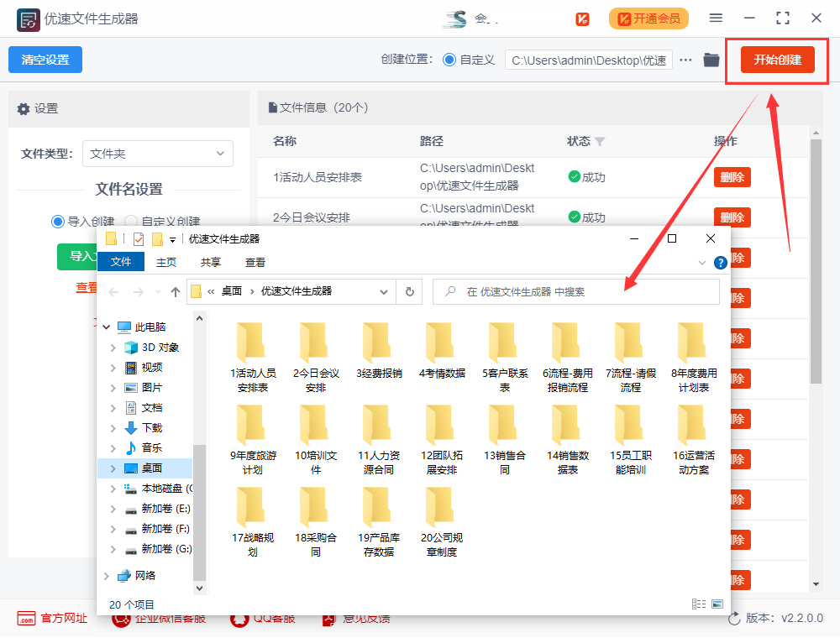This screenshot has width=840, height=638.
Task: Click the Explorer back arrow
Action: coord(113,291)
